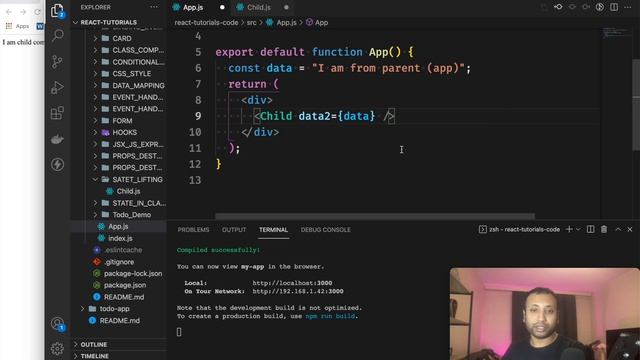Click the Open Changes git icon
Image resolution: width=640 pixels, height=360 pixels.
[558, 7]
